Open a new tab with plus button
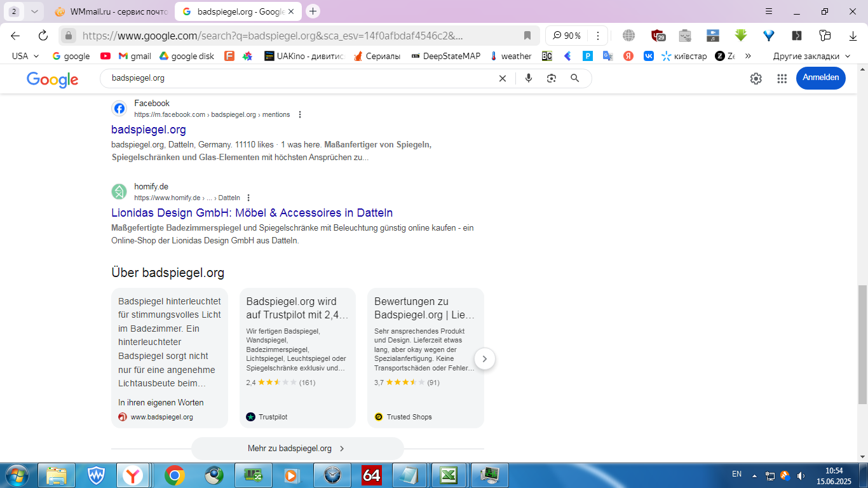The height and width of the screenshot is (488, 868). click(x=313, y=11)
